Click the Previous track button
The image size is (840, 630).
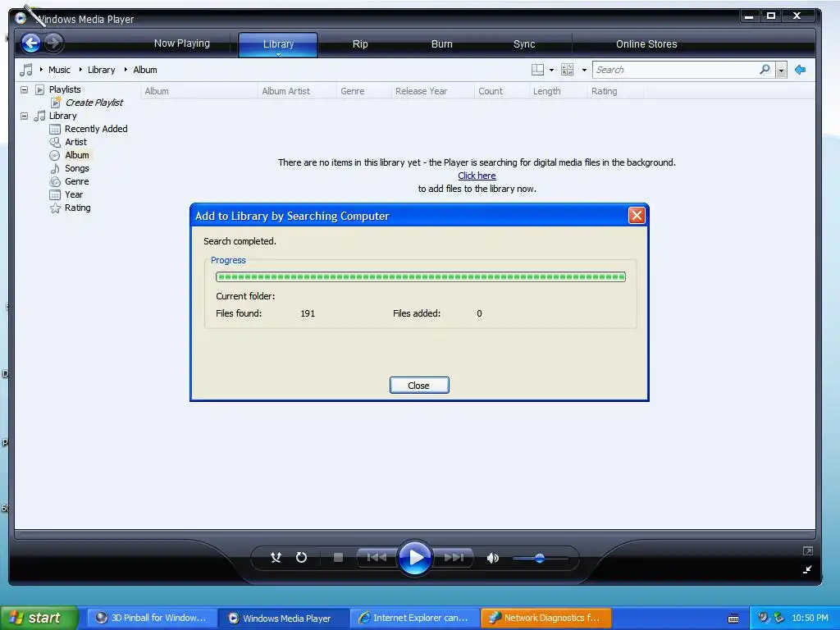[x=377, y=558]
